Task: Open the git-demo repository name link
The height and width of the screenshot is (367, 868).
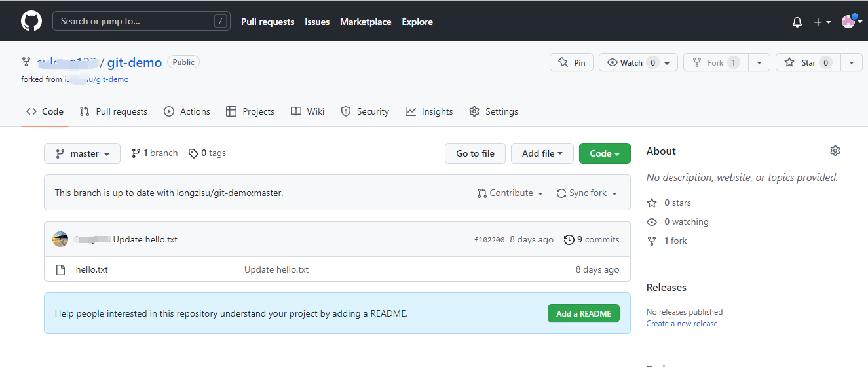Action: click(134, 62)
